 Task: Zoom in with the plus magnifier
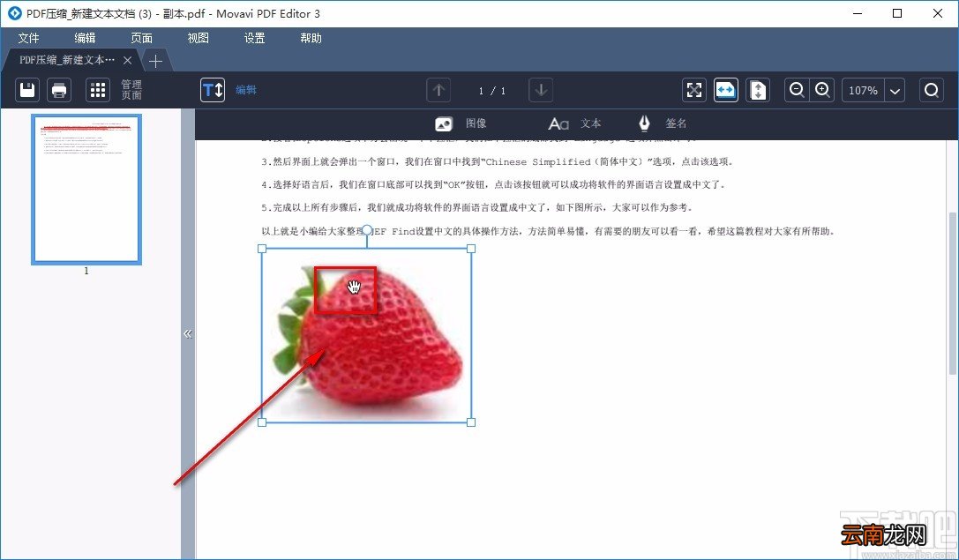coord(822,91)
